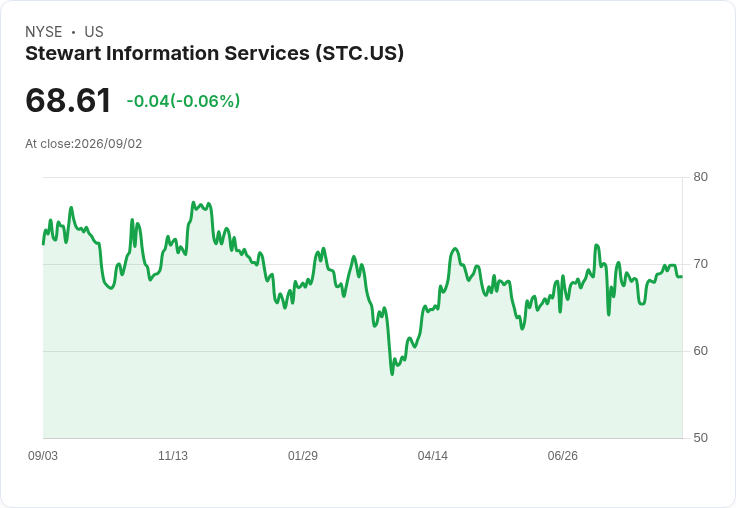Click the leftmost start of the price line
The width and height of the screenshot is (736, 508).
click(x=43, y=244)
